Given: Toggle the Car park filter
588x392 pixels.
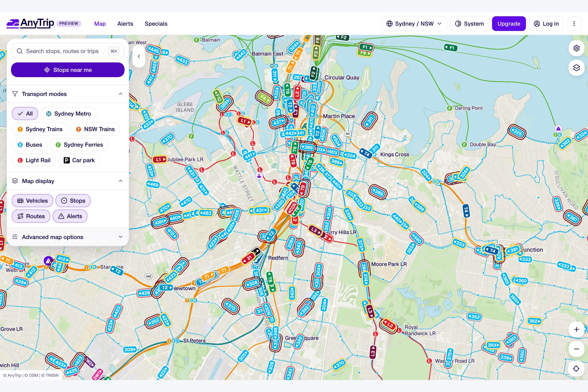Looking at the screenshot, I should [79, 160].
